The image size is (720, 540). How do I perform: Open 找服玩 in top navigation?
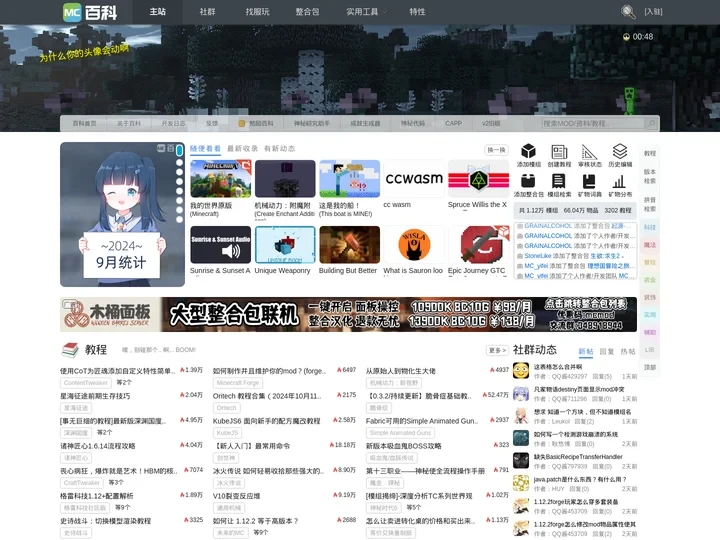tap(257, 12)
